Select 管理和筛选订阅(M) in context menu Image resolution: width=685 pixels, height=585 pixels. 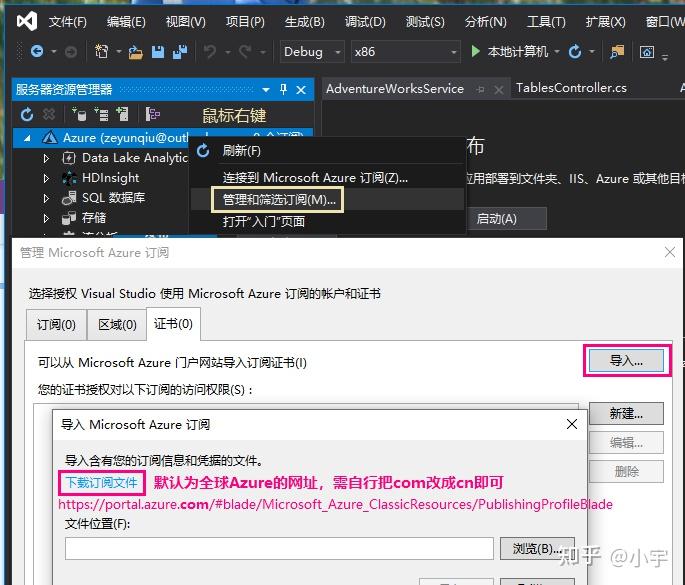coord(278,200)
